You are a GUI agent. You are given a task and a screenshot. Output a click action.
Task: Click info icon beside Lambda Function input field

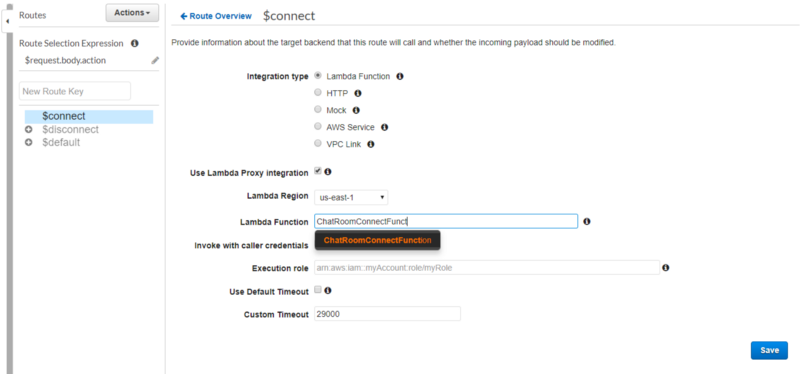tap(587, 221)
